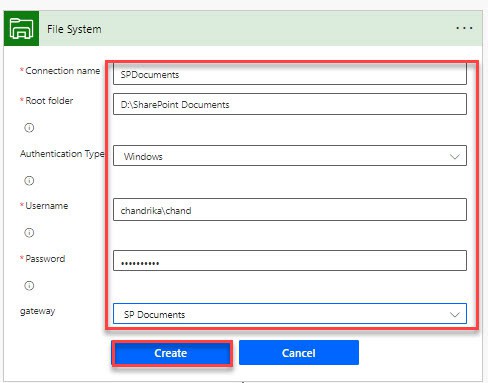Click the Authentication Type info icon
This screenshot has width=488, height=383.
click(x=29, y=181)
